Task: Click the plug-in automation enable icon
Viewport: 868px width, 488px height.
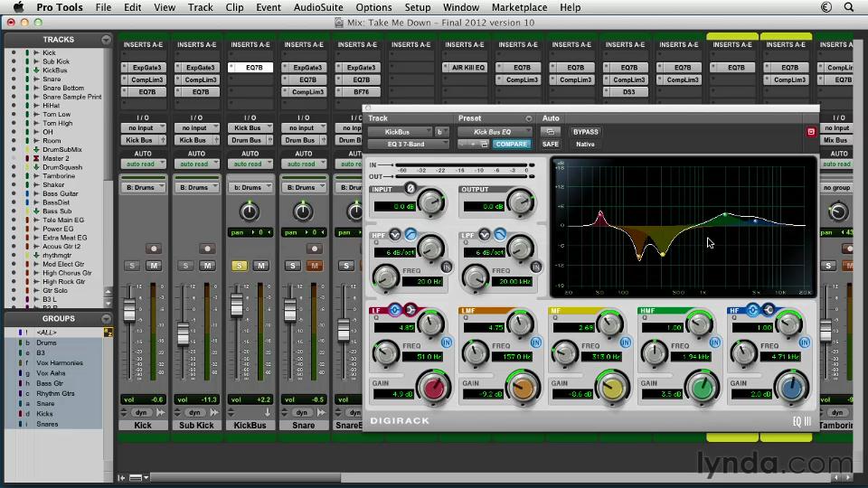Action: [x=551, y=132]
